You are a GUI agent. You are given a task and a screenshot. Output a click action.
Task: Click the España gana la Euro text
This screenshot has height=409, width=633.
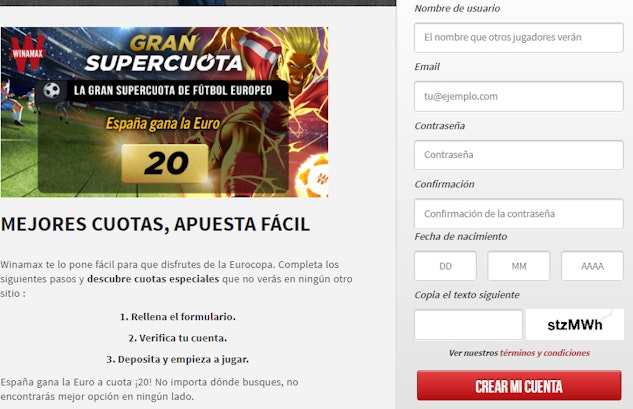163,124
